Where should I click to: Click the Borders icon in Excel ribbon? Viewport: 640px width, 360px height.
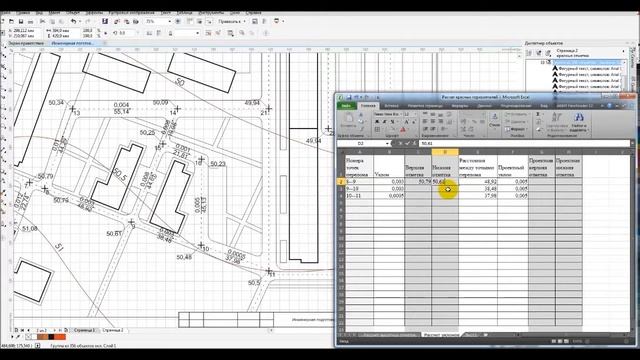coord(378,129)
